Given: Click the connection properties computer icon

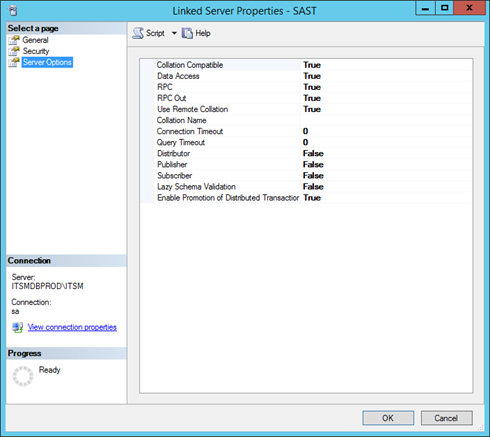Looking at the screenshot, I should (18, 327).
